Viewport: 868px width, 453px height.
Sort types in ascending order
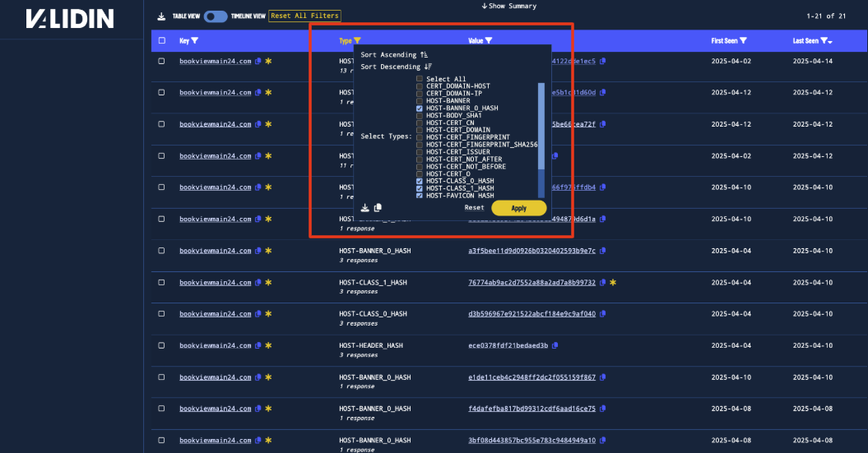(x=394, y=55)
